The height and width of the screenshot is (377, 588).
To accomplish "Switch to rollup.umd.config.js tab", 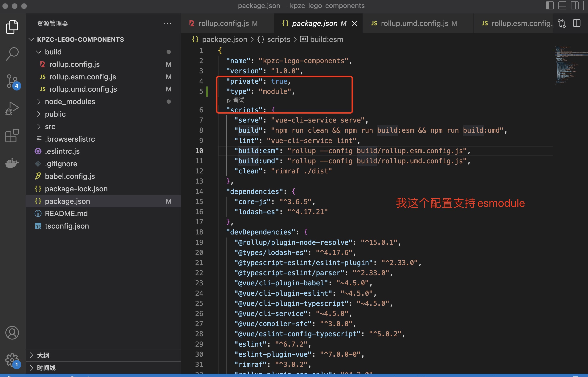I will pos(418,24).
